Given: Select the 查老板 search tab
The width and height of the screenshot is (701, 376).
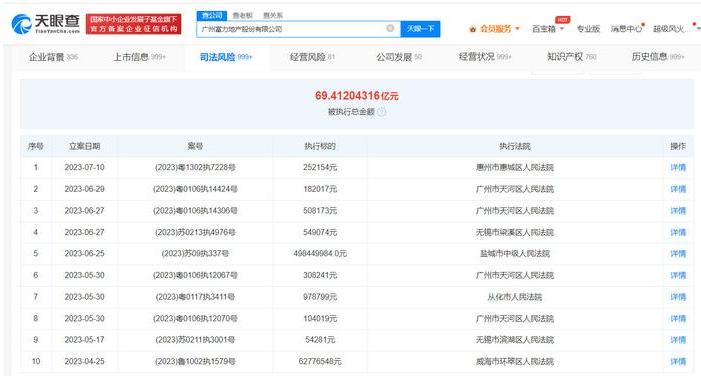Looking at the screenshot, I should [243, 15].
